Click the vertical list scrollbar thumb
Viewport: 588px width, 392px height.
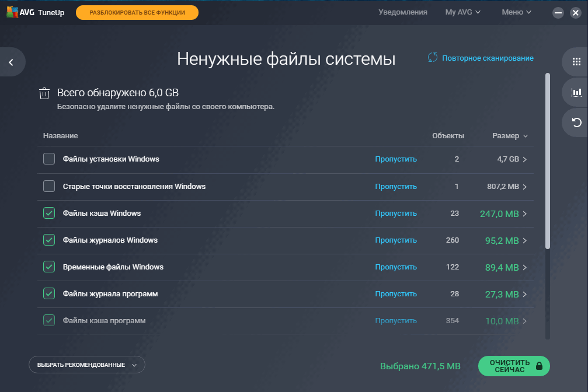point(548,161)
